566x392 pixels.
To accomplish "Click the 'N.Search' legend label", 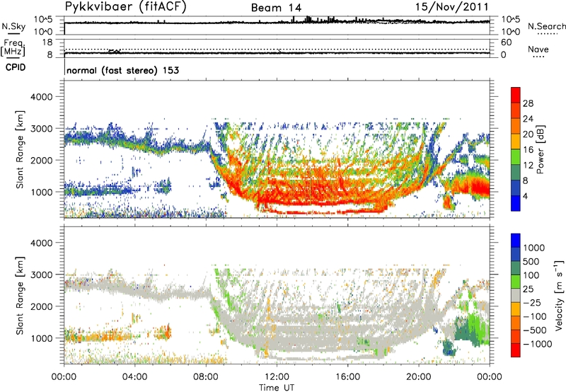I will [x=547, y=26].
